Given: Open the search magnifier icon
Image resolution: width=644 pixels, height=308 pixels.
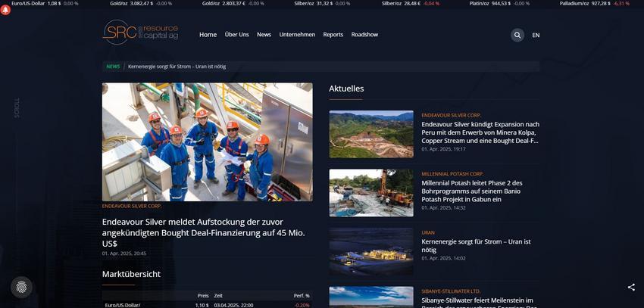Looking at the screenshot, I should 517,36.
